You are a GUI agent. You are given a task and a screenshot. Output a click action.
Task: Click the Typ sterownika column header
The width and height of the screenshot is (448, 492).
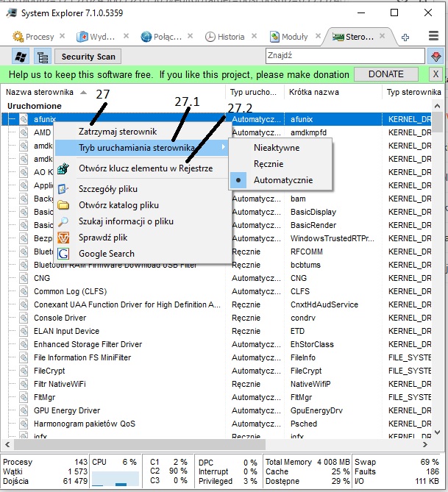[413, 92]
